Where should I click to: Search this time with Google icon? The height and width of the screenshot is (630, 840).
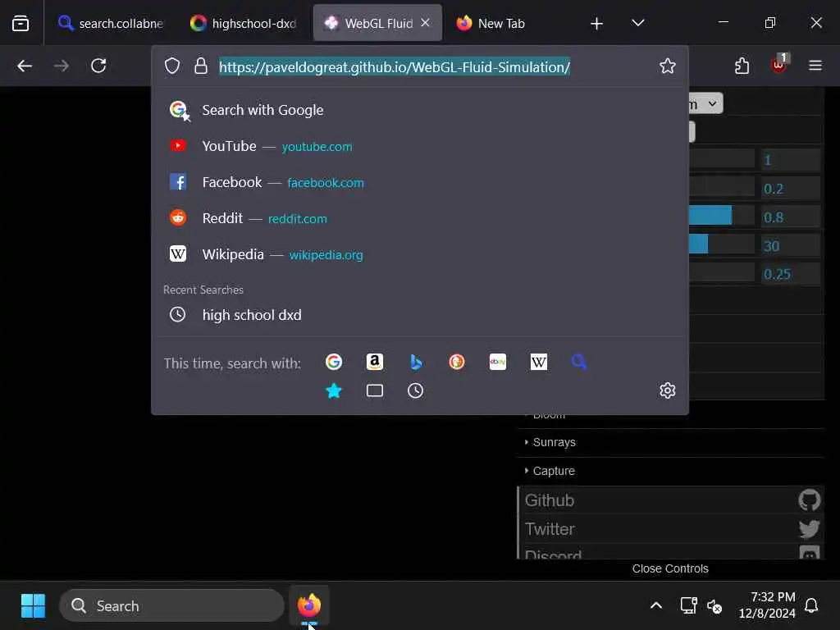(x=334, y=362)
